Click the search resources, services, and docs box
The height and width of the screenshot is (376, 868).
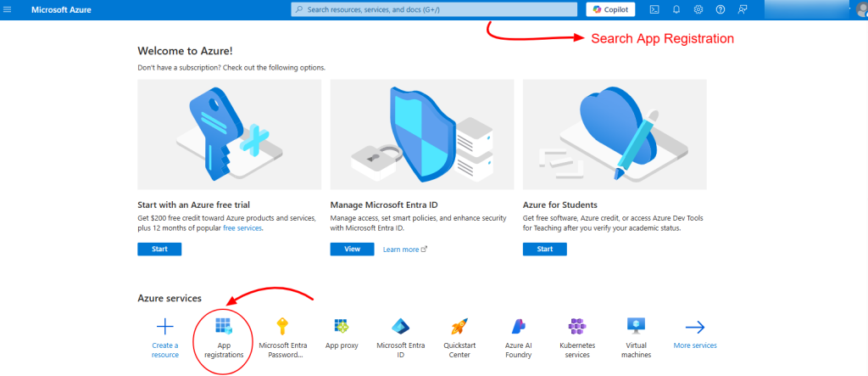pyautogui.click(x=435, y=9)
